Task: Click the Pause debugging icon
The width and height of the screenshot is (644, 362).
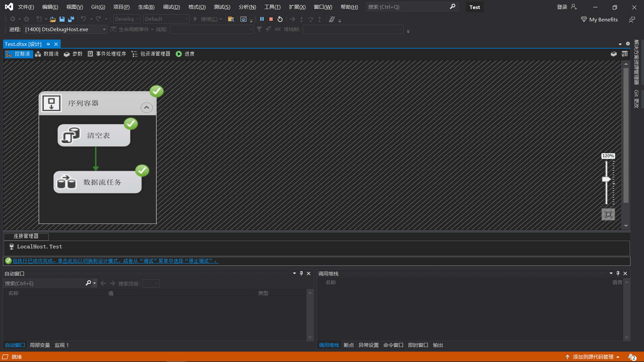Action: pos(262,19)
